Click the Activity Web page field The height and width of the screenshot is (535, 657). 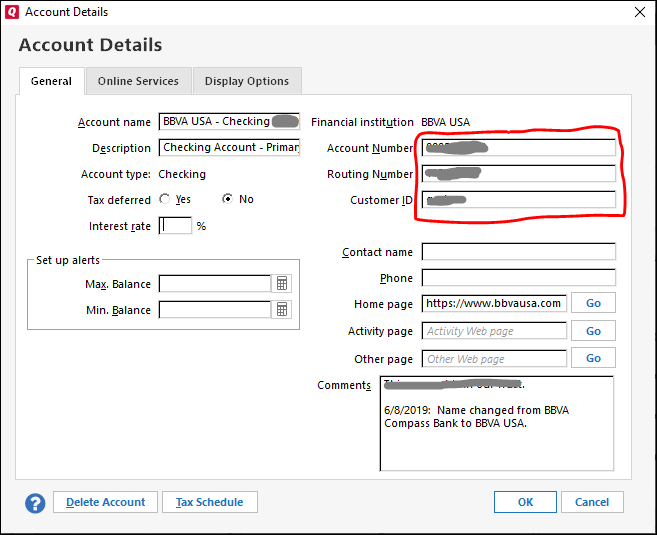click(494, 331)
